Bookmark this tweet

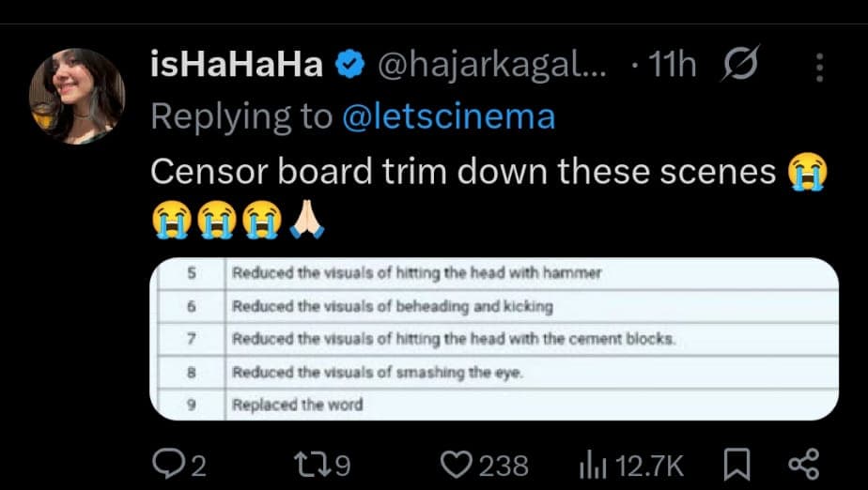(x=736, y=464)
